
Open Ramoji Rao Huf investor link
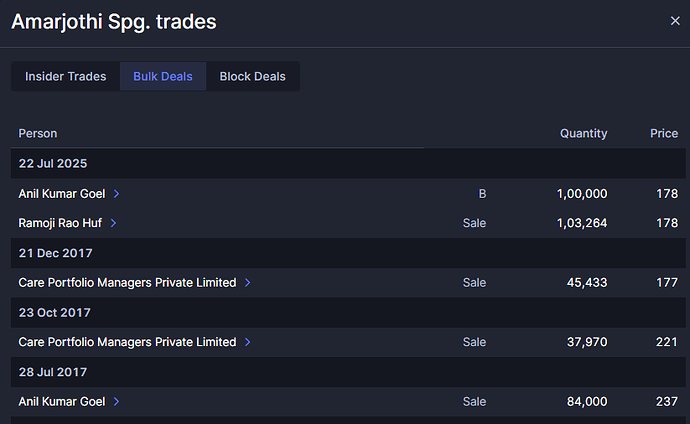tap(60, 223)
